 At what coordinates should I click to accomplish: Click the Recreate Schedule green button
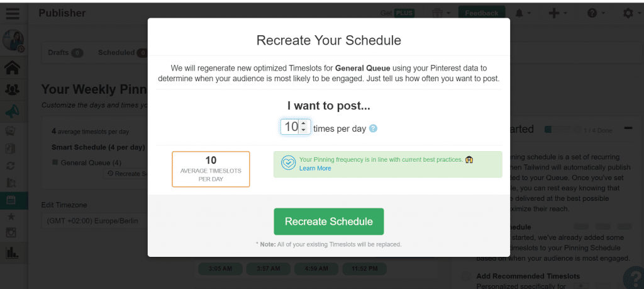pos(329,222)
